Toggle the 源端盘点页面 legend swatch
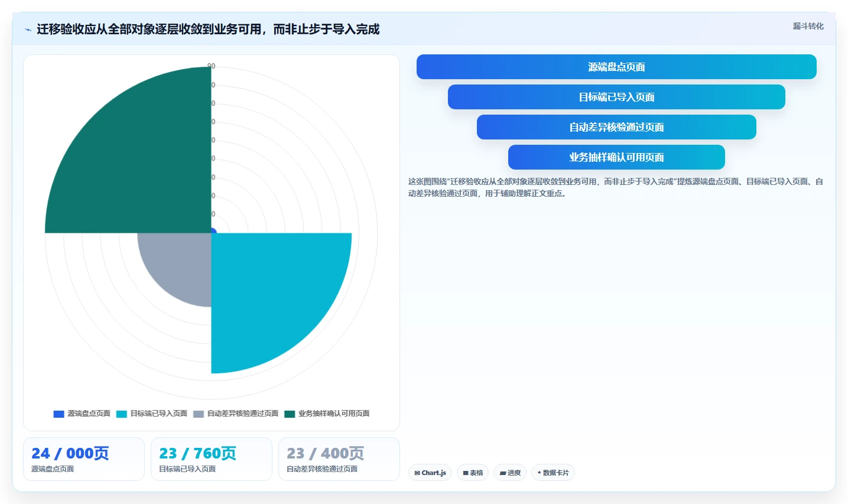Viewport: 848px width, 504px height. 59,414
